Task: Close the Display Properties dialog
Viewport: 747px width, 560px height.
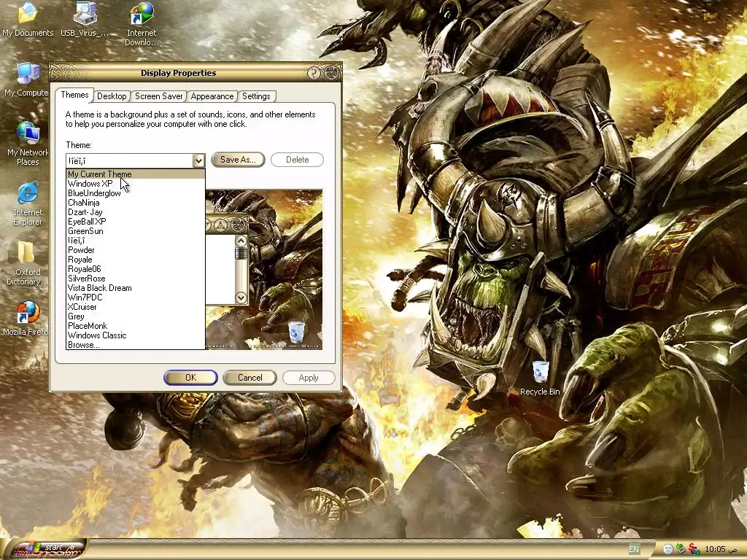Action: point(332,73)
